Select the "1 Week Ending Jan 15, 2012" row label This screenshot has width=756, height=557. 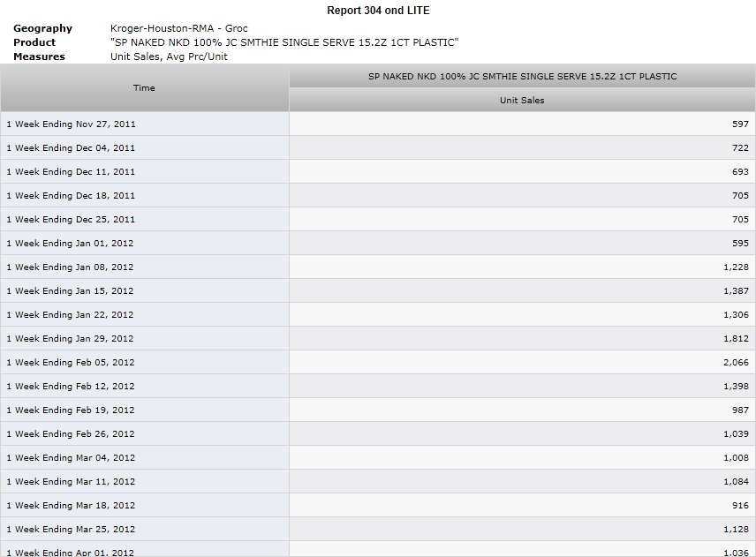pyautogui.click(x=70, y=291)
